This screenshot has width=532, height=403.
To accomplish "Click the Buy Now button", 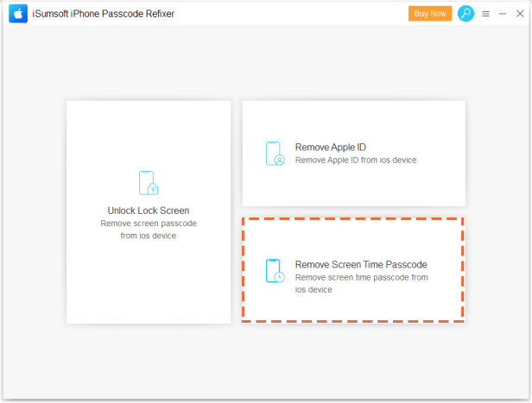I will pos(430,14).
